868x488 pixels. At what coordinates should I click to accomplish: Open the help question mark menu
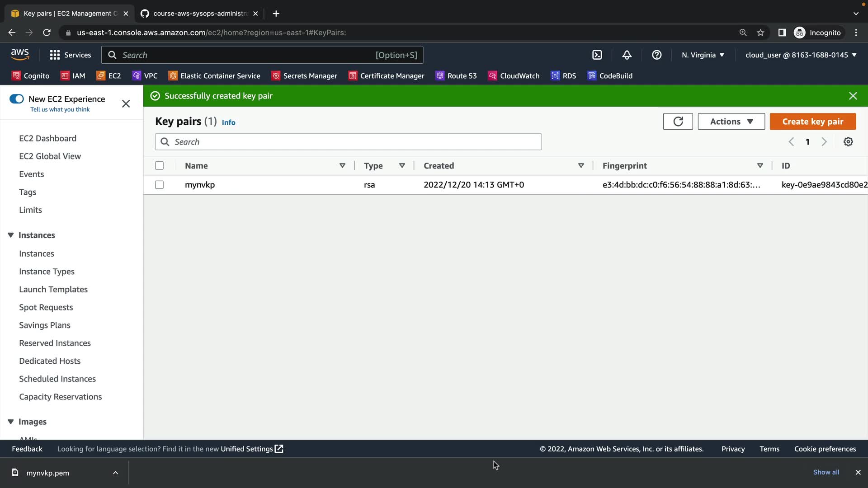(x=656, y=55)
